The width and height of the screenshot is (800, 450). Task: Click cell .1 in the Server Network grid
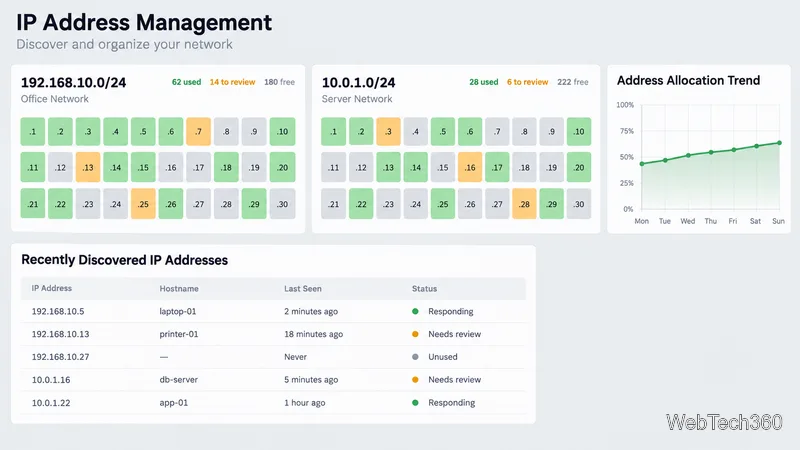(334, 132)
